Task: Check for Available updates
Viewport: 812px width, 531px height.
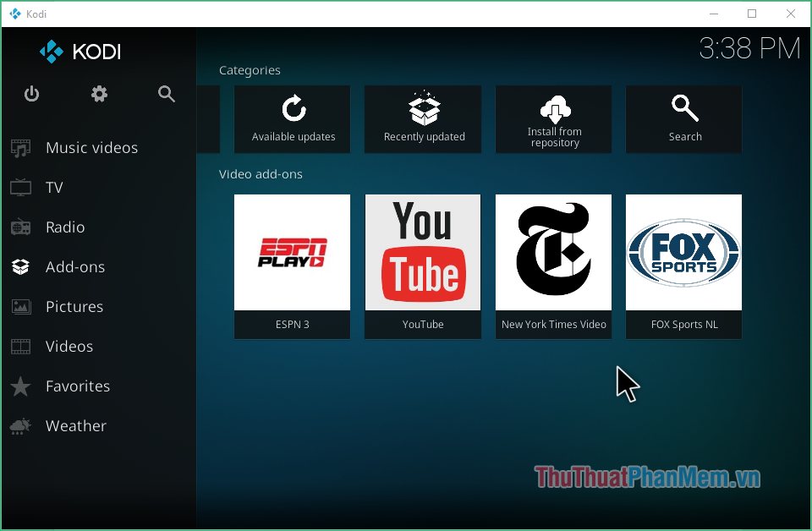Action: tap(292, 118)
